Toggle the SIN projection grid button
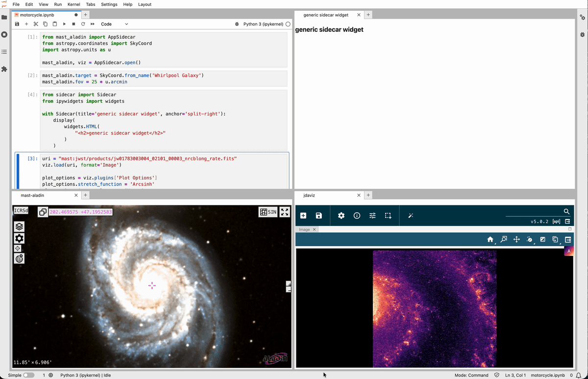The image size is (588, 379). (269, 212)
